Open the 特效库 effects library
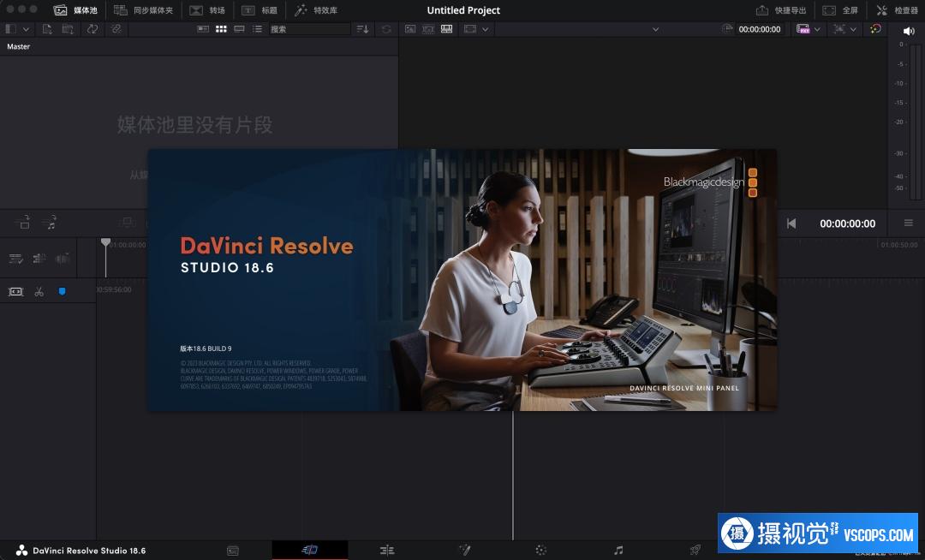The height and width of the screenshot is (560, 925). pos(315,10)
